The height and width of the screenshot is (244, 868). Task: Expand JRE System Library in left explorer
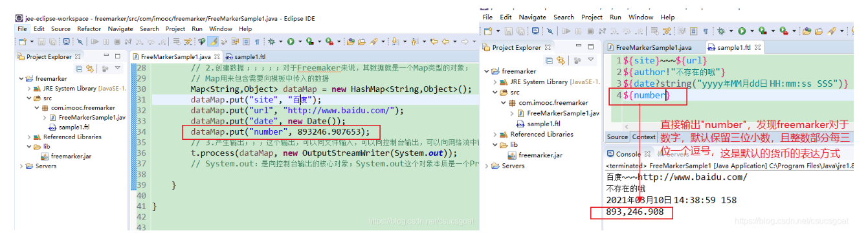click(x=30, y=89)
